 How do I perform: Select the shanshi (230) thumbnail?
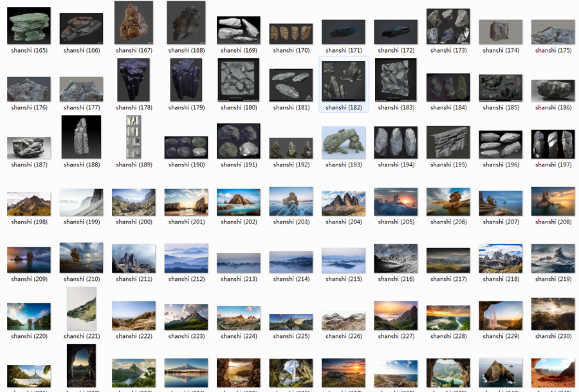coord(553,314)
